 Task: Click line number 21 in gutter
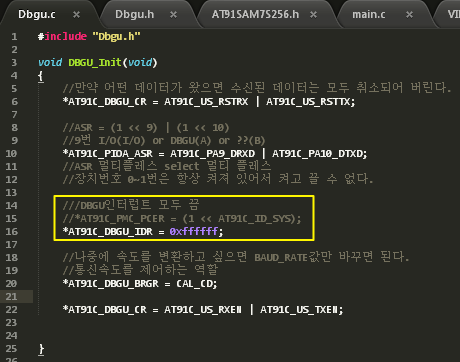pos(11,296)
